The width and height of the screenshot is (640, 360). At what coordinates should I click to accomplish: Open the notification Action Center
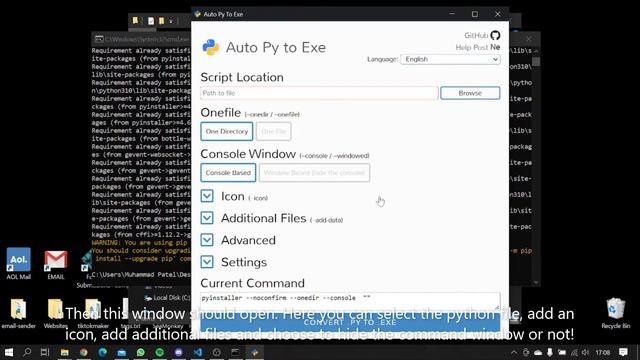coord(623,352)
